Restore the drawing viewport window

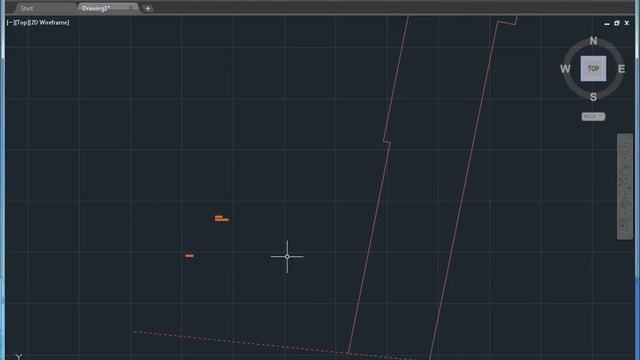pos(617,23)
